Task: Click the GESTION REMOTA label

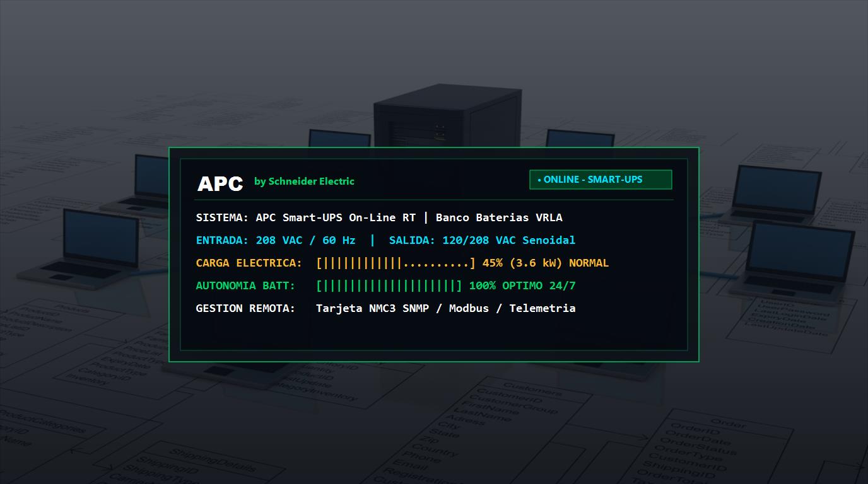Action: click(x=245, y=308)
